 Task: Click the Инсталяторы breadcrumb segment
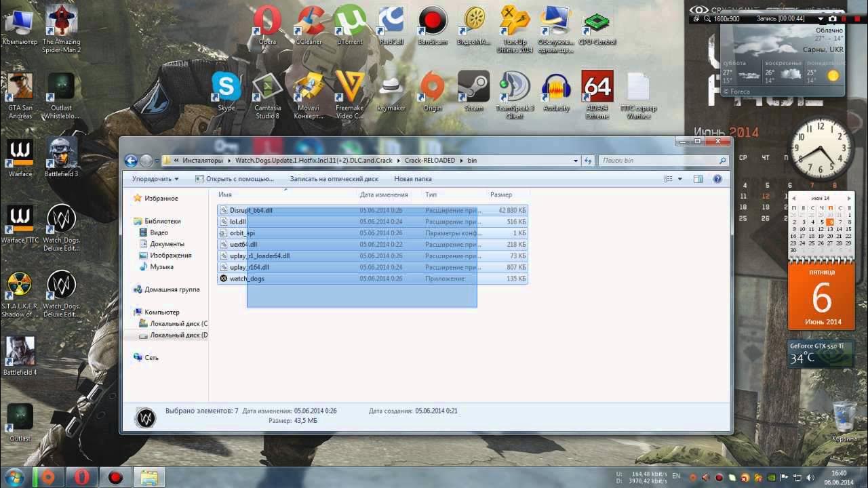pos(202,161)
